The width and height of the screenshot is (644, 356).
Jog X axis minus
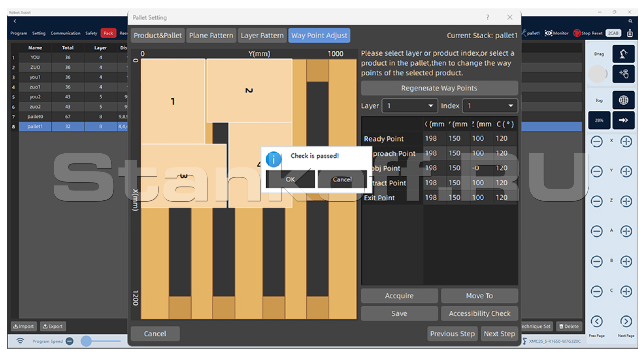596,142
